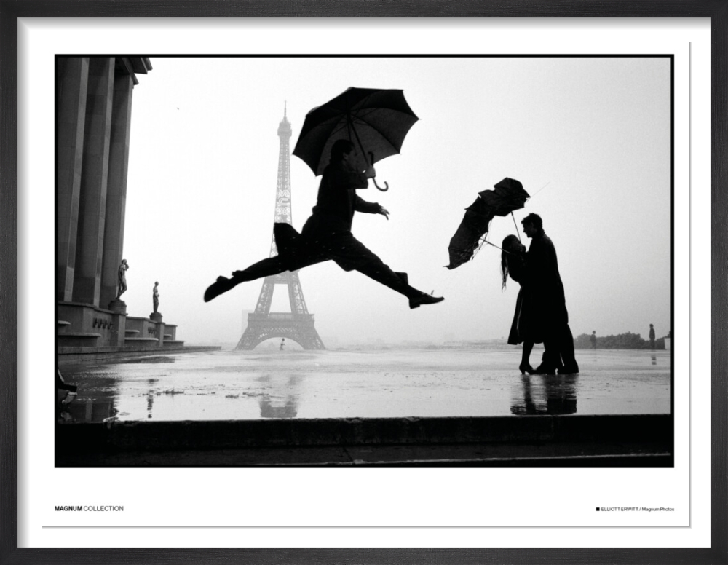Image resolution: width=728 pixels, height=565 pixels.
Task: Click the distant pedestrian at far right
Action: click(x=652, y=336)
